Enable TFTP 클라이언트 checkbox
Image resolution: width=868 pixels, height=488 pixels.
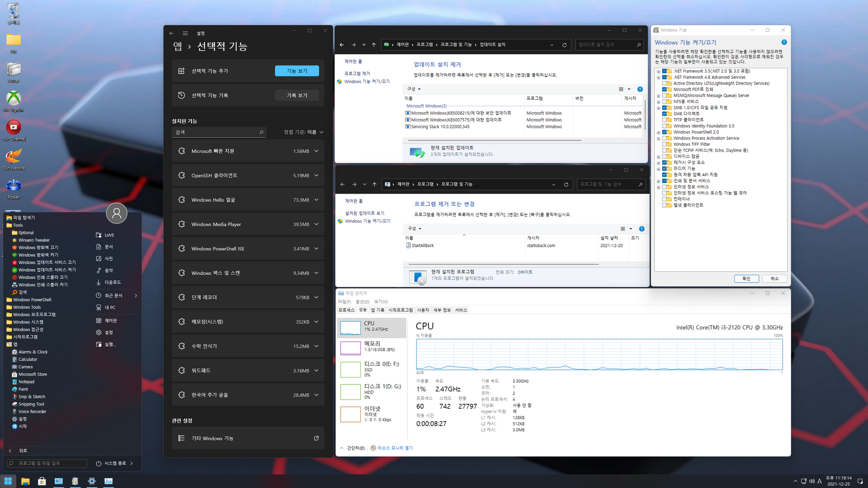pyautogui.click(x=665, y=120)
